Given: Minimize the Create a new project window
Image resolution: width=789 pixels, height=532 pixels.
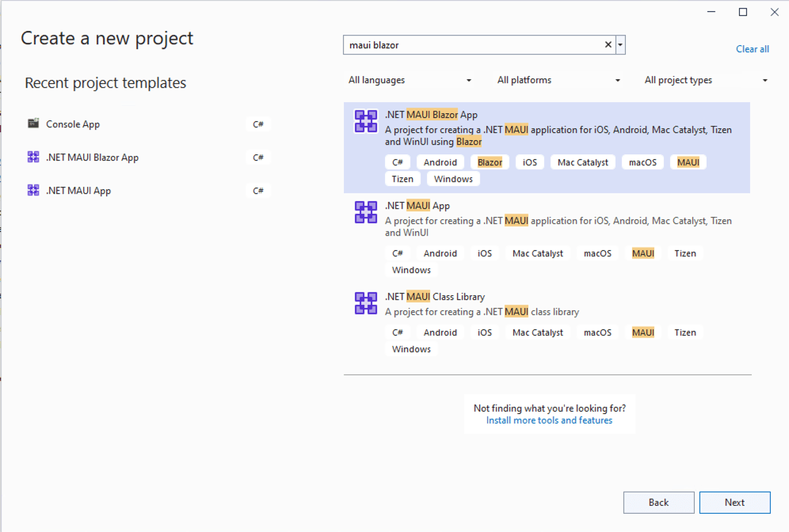Looking at the screenshot, I should tap(711, 12).
